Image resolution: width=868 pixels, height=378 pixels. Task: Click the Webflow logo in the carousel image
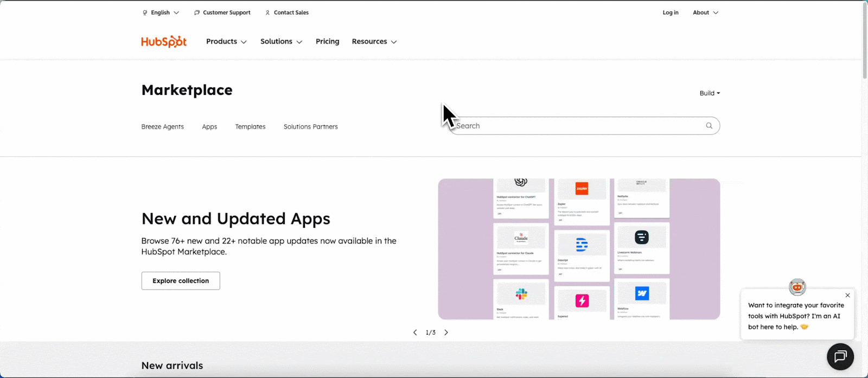642,293
